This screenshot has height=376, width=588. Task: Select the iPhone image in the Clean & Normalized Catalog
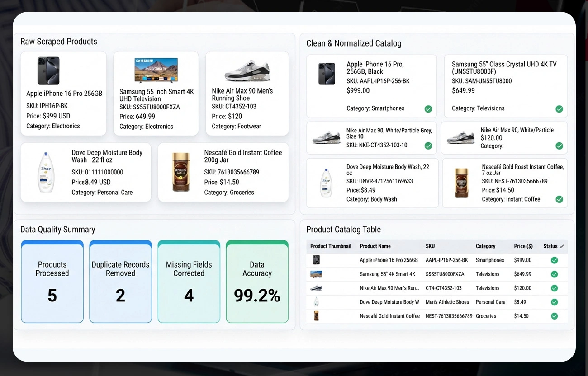click(x=327, y=74)
